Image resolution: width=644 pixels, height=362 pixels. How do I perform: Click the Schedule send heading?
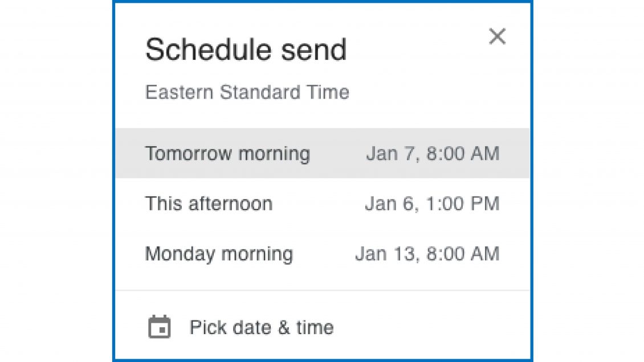click(246, 50)
